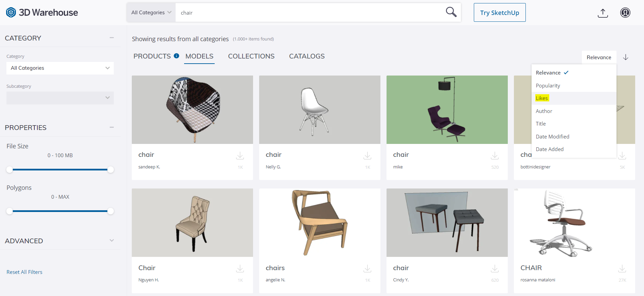The image size is (644, 296).
Task: Toggle sort direction arrow icon
Action: click(x=626, y=57)
